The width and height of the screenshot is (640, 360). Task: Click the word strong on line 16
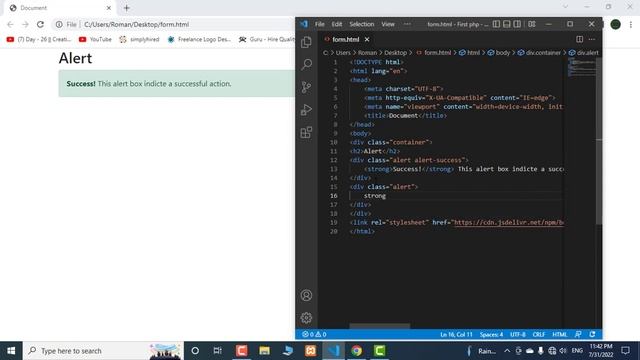375,196
